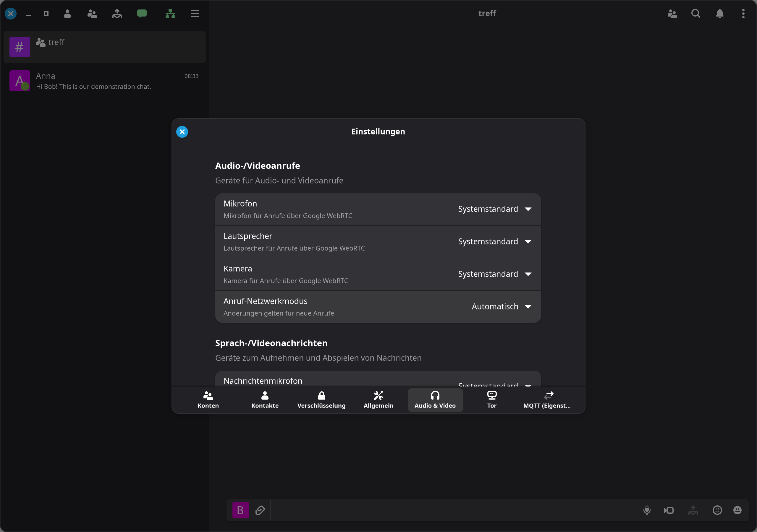Image resolution: width=757 pixels, height=532 pixels.
Task: Switch to the Verschlüsselung tab
Action: click(x=321, y=400)
